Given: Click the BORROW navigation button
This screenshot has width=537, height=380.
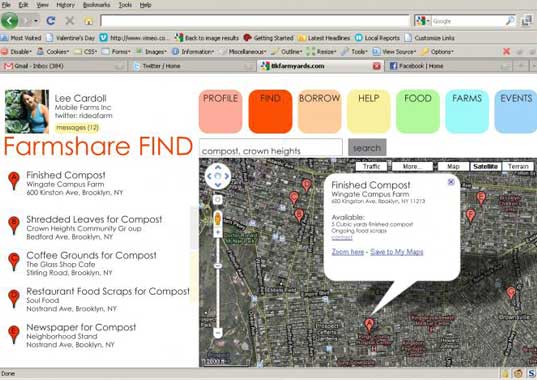Looking at the screenshot, I should coord(320,111).
